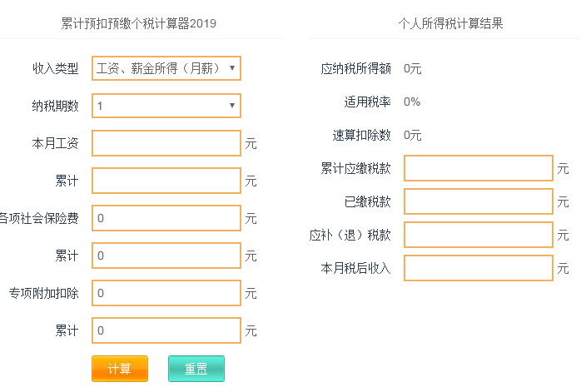This screenshot has width=581, height=392.
Task: Click the 累计应缴税款 result box
Action: click(479, 168)
